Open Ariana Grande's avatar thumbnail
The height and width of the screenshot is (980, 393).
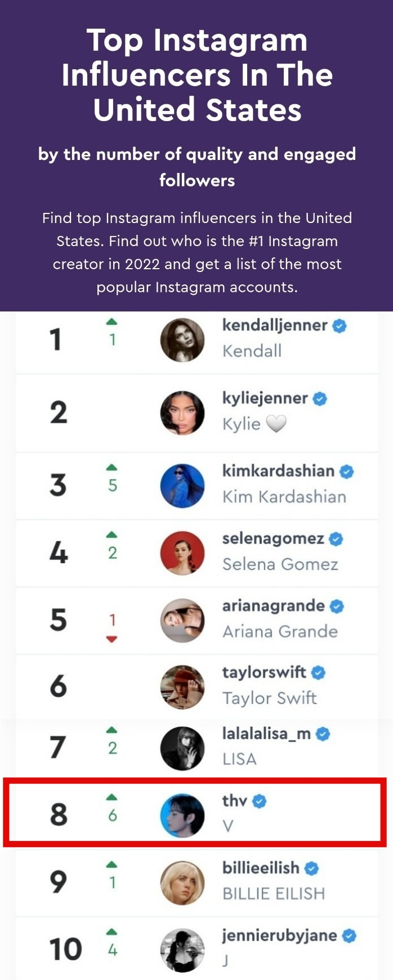(x=182, y=620)
